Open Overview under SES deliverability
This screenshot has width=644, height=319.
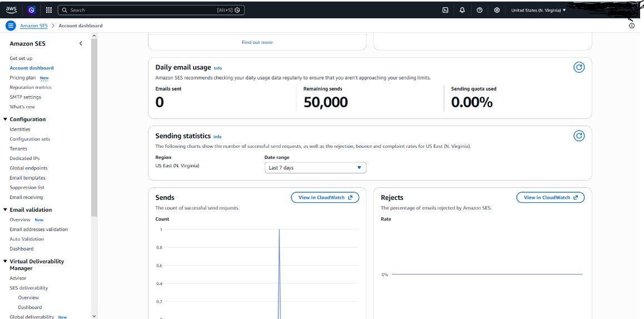click(28, 298)
